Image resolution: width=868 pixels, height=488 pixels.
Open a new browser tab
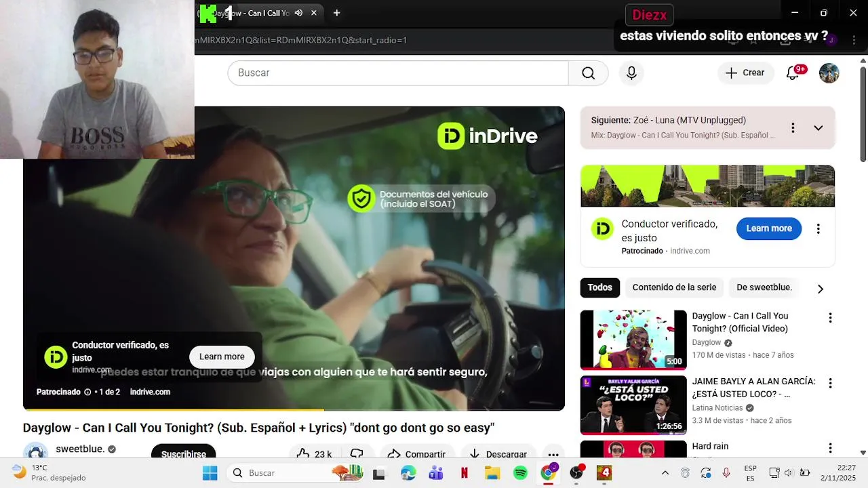[x=336, y=13]
